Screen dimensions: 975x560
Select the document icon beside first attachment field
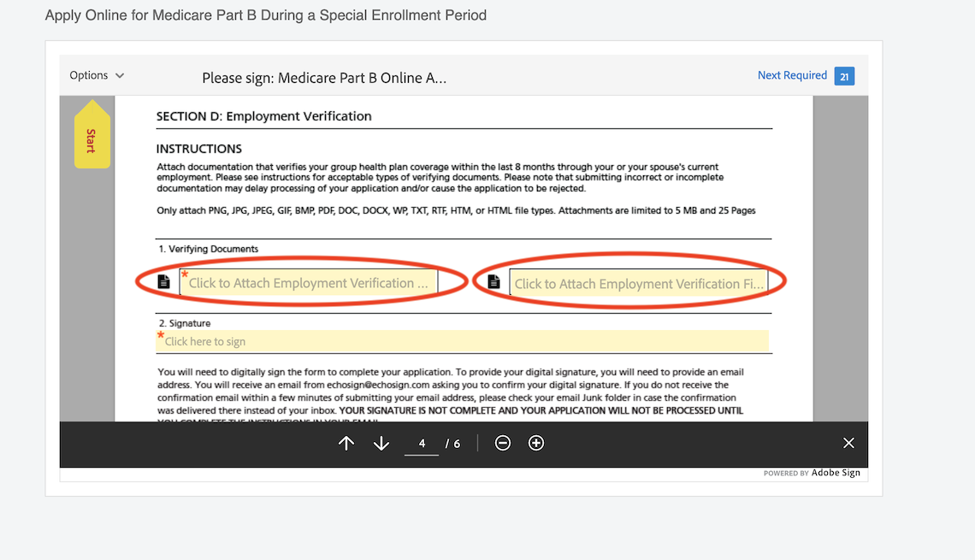pyautogui.click(x=163, y=280)
